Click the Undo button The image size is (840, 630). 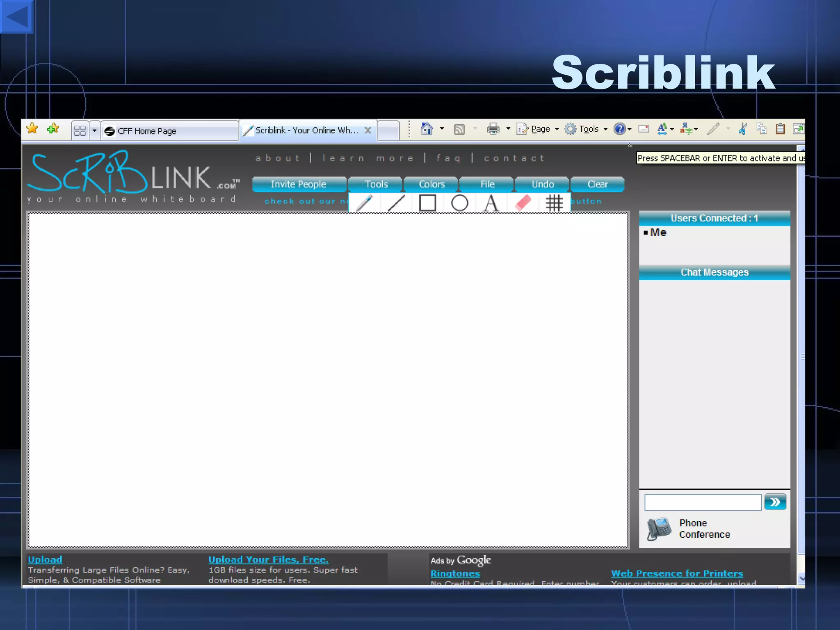543,184
